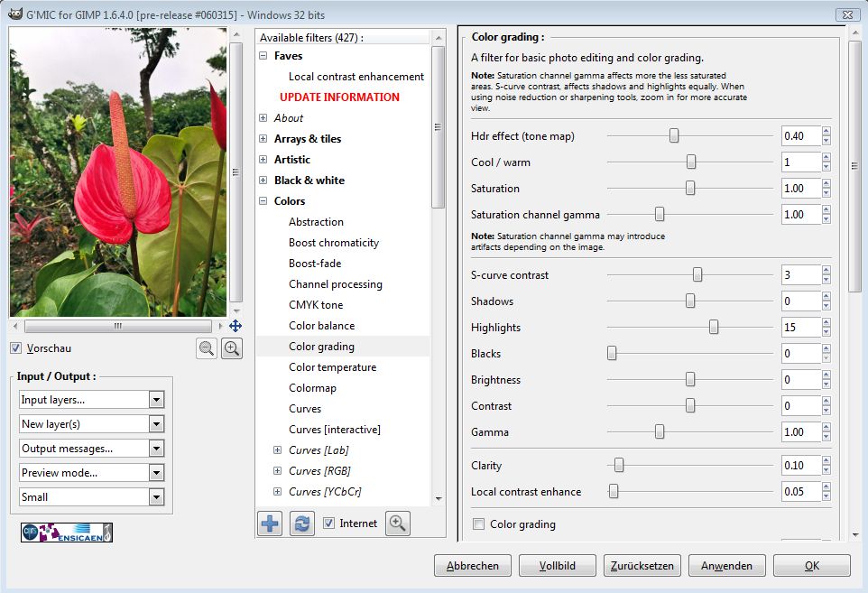Click G'MIC window title bar icon
The height and width of the screenshot is (593, 868).
15,14
